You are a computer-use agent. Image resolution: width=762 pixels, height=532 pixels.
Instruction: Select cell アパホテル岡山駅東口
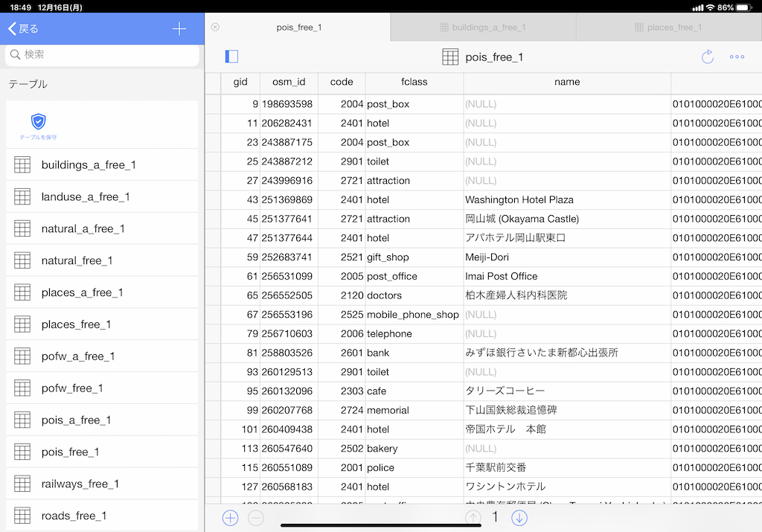point(567,238)
